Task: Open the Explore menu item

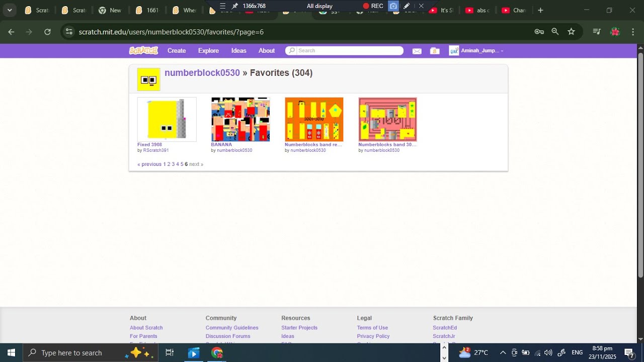Action: click(208, 51)
